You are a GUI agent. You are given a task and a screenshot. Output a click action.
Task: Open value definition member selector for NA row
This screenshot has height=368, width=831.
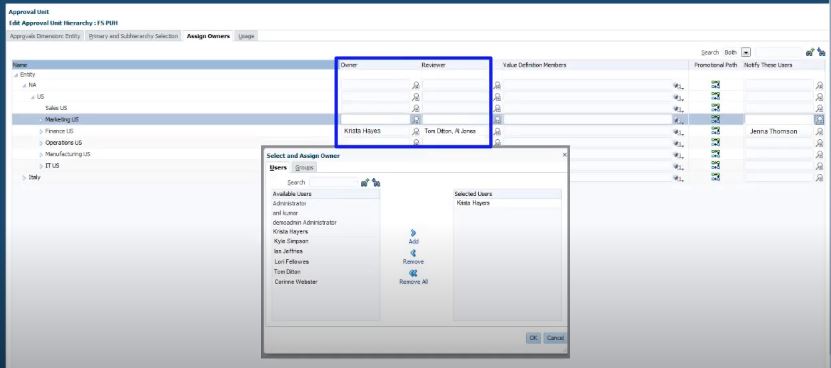tap(678, 85)
